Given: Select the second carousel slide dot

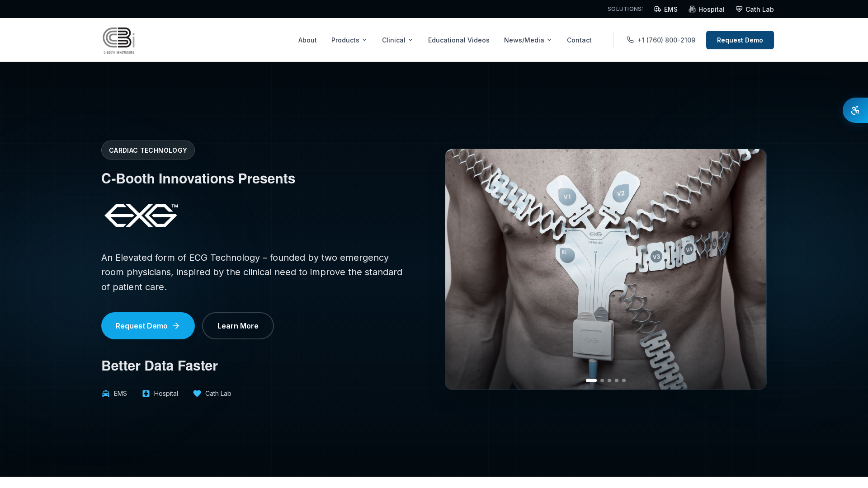Looking at the screenshot, I should pyautogui.click(x=602, y=380).
